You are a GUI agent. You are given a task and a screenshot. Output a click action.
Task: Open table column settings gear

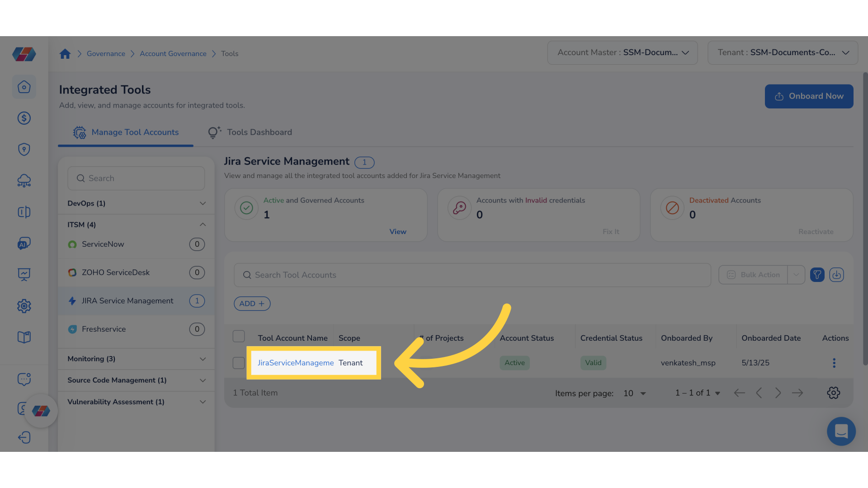[834, 393]
